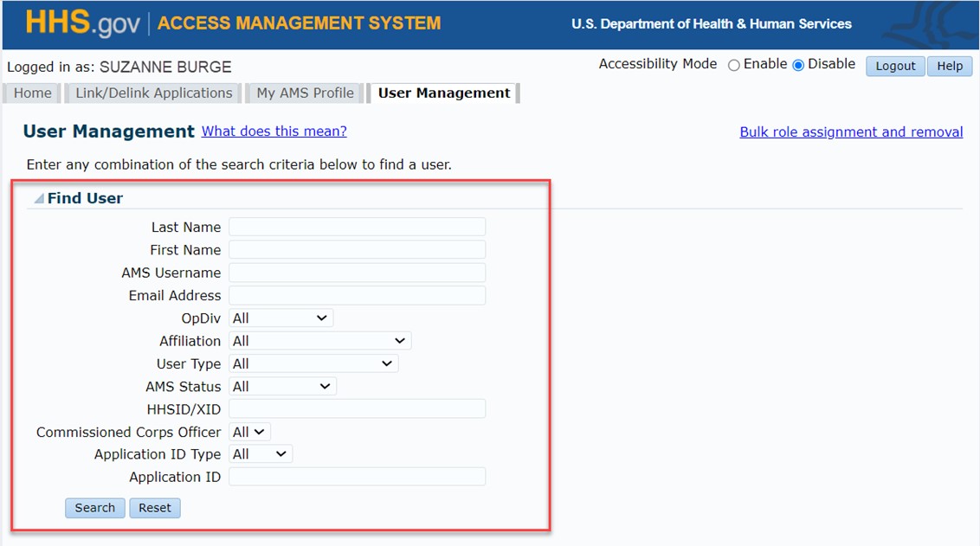The image size is (980, 546).
Task: Click the Reset button
Action: [x=155, y=508]
